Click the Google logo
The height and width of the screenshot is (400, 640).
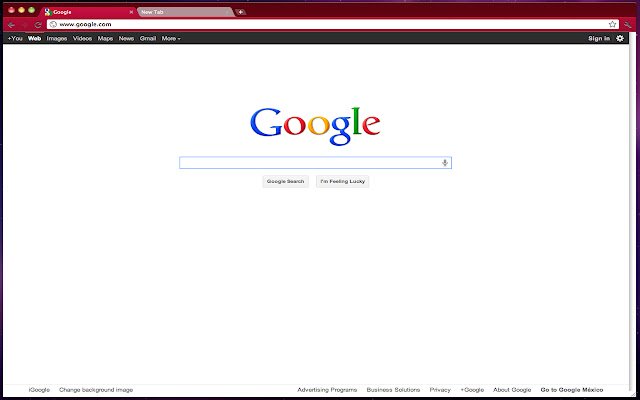(315, 126)
